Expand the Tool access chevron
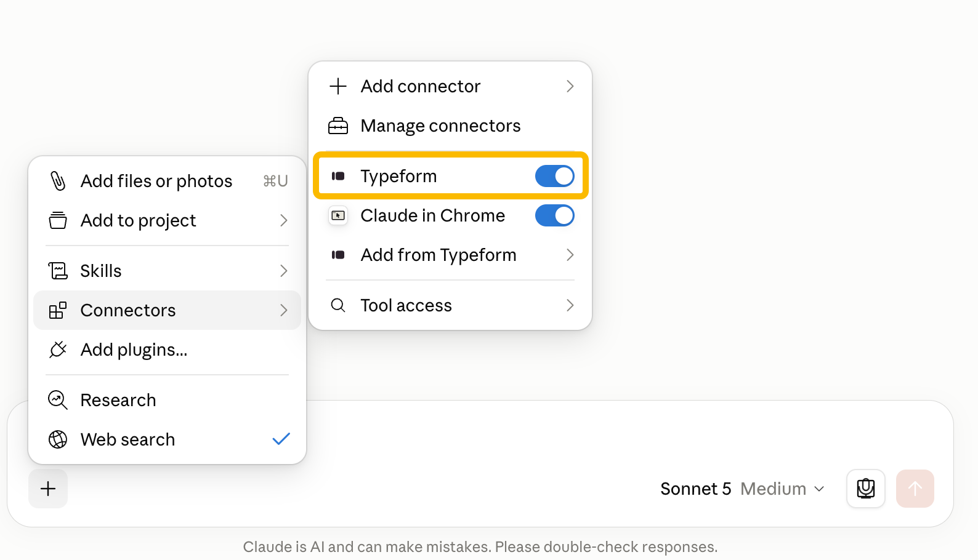The width and height of the screenshot is (978, 560). (x=570, y=305)
